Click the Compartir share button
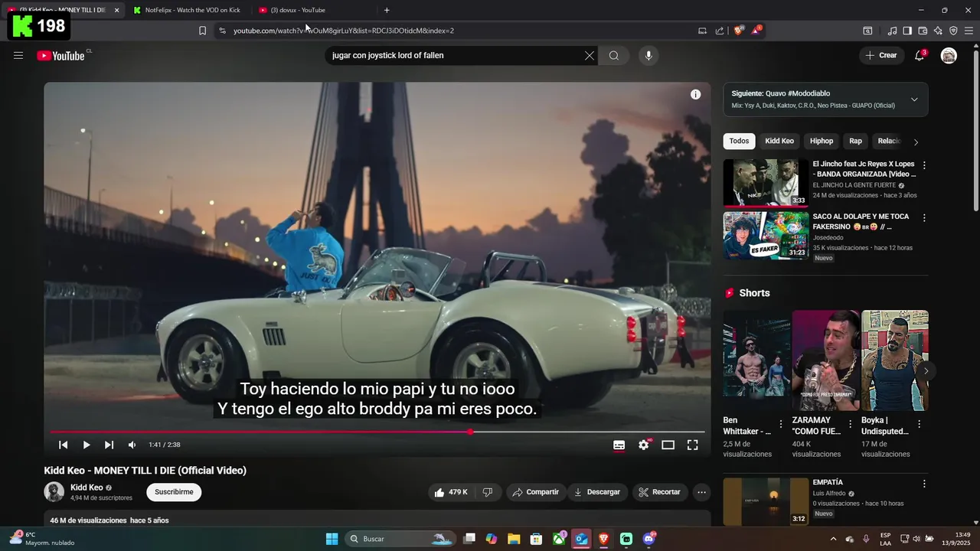 (536, 492)
